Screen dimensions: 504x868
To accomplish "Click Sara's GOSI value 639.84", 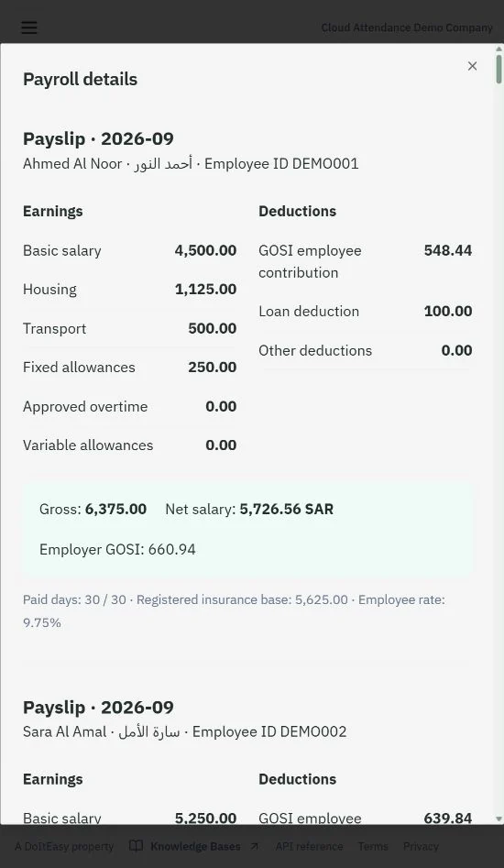I will pyautogui.click(x=448, y=818).
